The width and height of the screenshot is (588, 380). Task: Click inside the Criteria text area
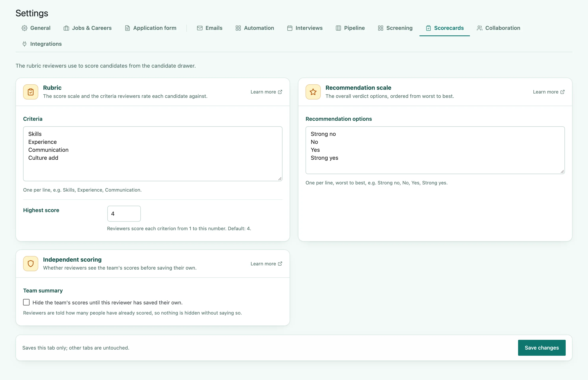153,154
